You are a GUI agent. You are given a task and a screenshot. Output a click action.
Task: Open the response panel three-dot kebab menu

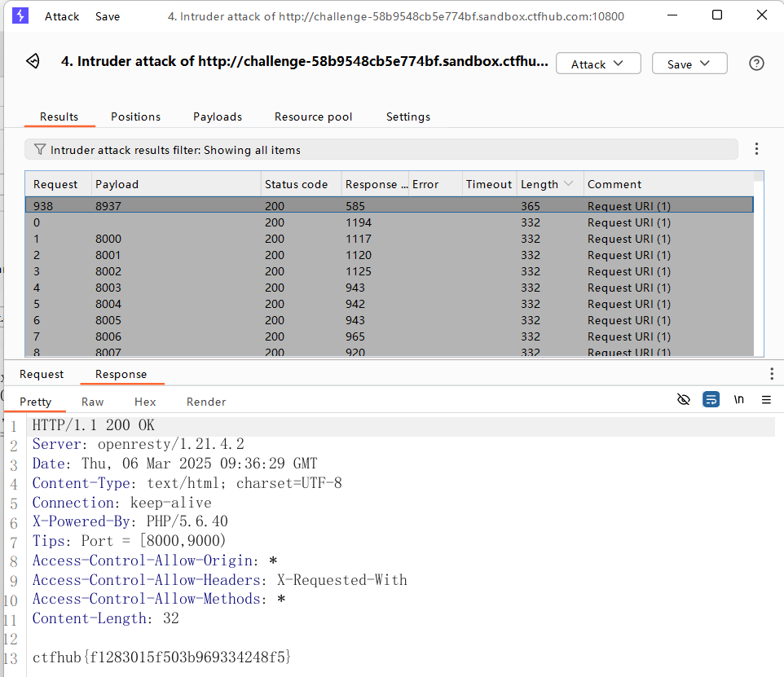click(x=772, y=373)
